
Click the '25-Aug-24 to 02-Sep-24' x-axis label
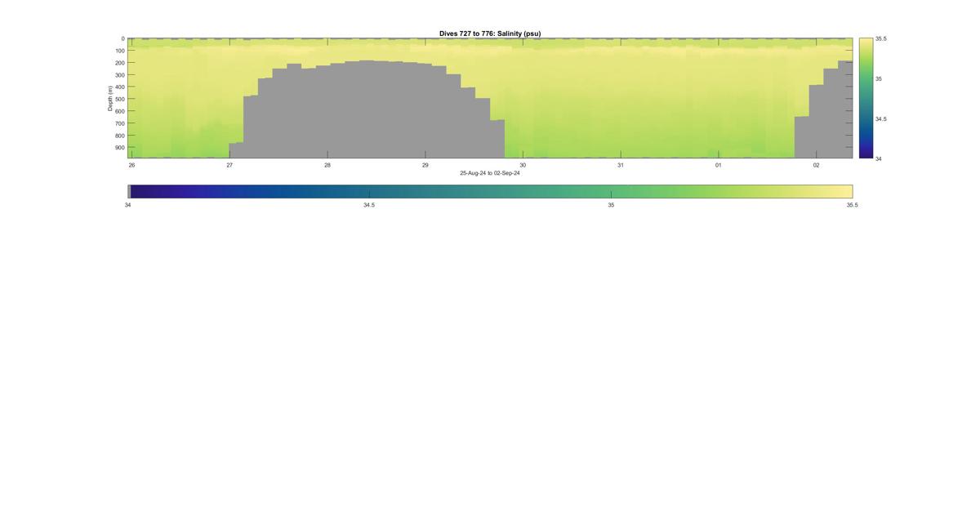click(490, 173)
